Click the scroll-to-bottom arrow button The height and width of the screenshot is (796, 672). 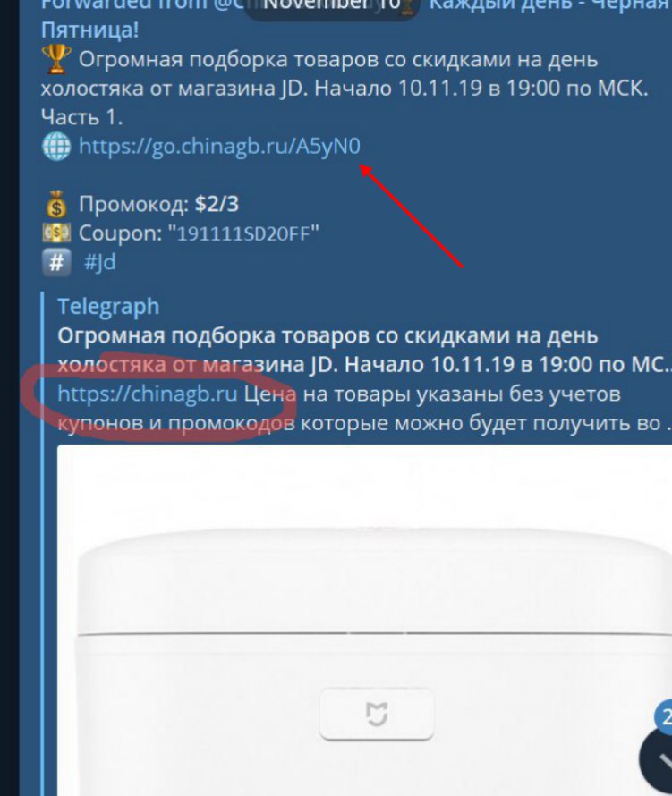click(x=658, y=761)
